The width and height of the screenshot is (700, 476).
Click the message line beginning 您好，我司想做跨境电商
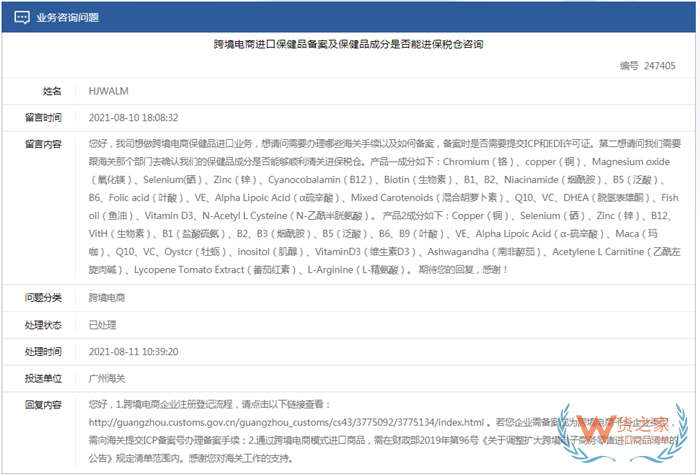384,144
